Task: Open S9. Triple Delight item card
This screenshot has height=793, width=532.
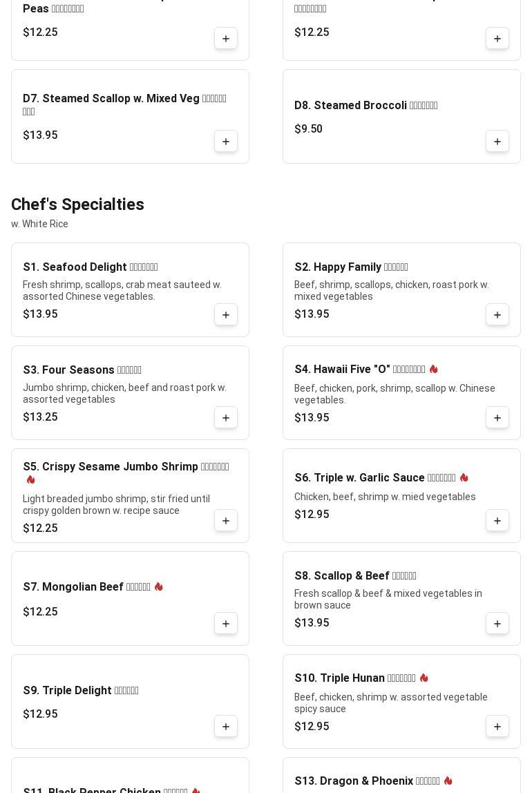Action: click(x=130, y=701)
